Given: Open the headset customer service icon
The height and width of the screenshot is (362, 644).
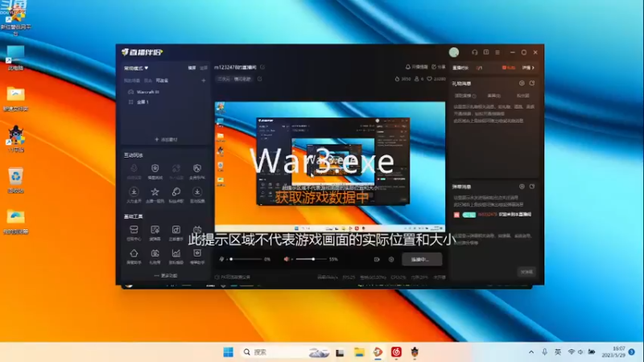Looking at the screenshot, I should [475, 52].
